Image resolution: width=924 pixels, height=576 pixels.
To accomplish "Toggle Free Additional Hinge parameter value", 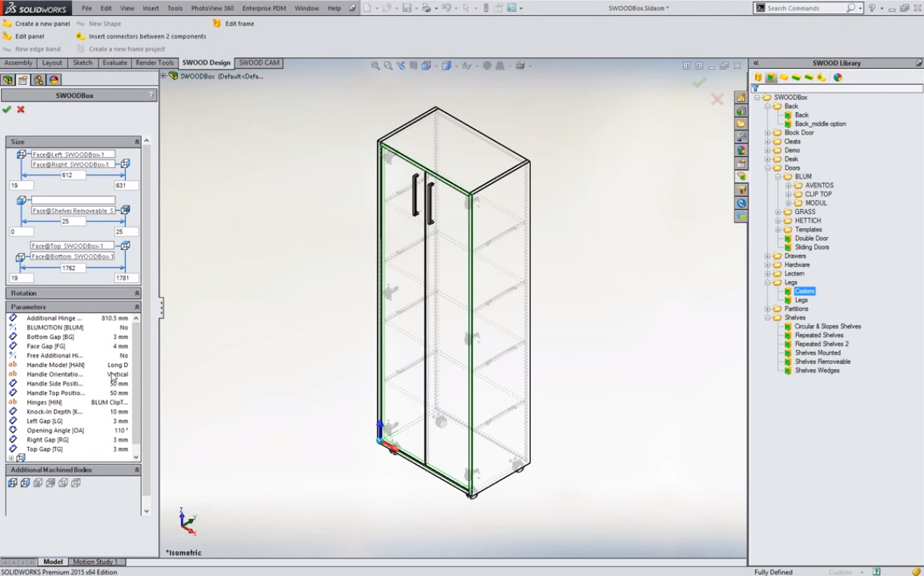I will pos(123,355).
